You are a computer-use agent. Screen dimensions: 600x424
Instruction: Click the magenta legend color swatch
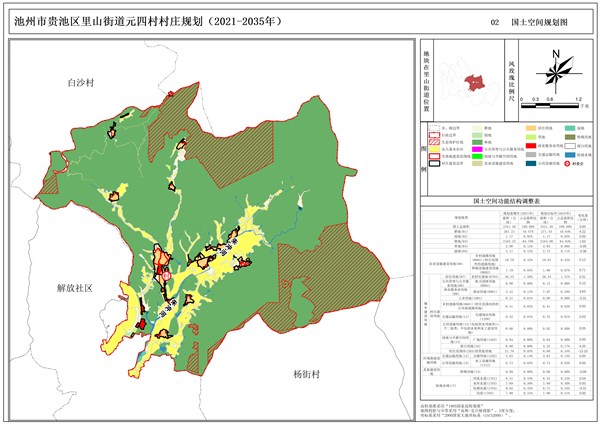click(476, 147)
